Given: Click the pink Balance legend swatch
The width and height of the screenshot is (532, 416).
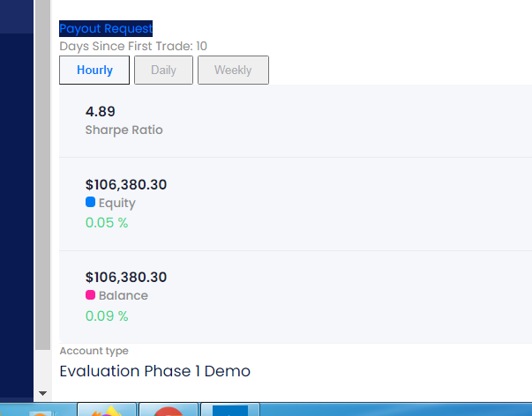Looking at the screenshot, I should pyautogui.click(x=90, y=295).
